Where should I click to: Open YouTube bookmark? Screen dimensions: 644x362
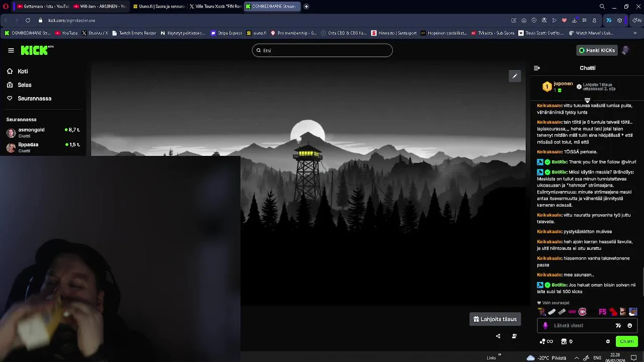pos(66,33)
